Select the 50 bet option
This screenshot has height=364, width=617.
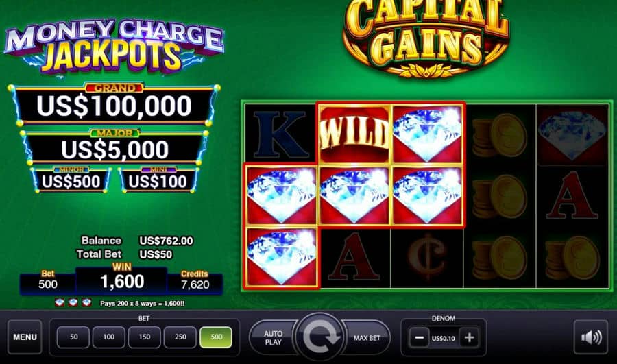click(x=73, y=337)
